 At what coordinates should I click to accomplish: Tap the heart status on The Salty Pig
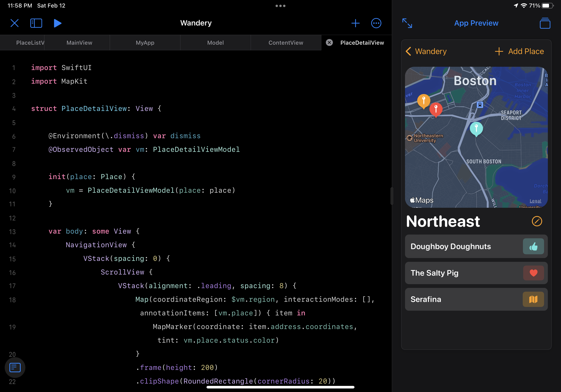(x=533, y=273)
